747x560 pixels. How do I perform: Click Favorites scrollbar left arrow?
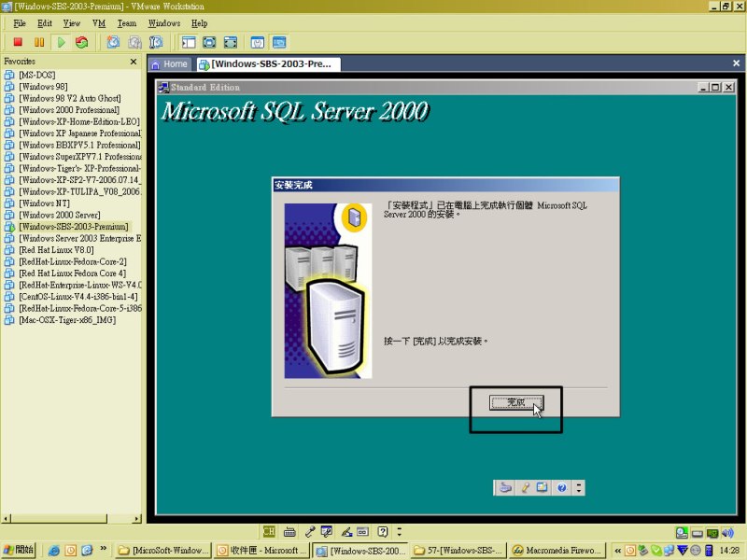click(6, 519)
